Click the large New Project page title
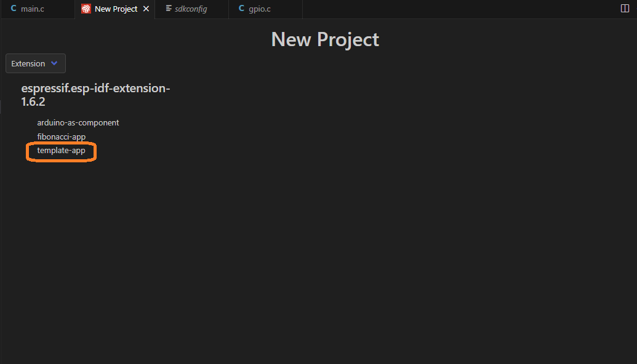The image size is (637, 364). [x=325, y=39]
